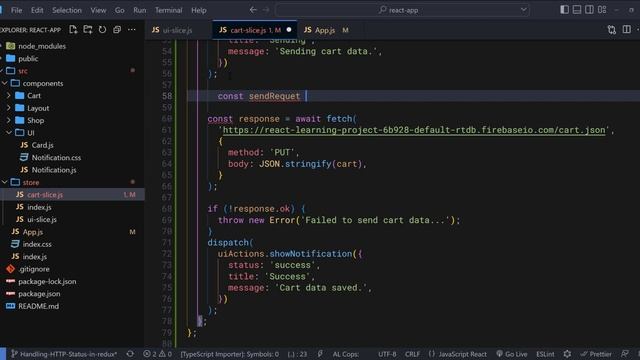640x360 pixels.
Task: Open Explorer more actions ellipsis
Action: coord(131,30)
